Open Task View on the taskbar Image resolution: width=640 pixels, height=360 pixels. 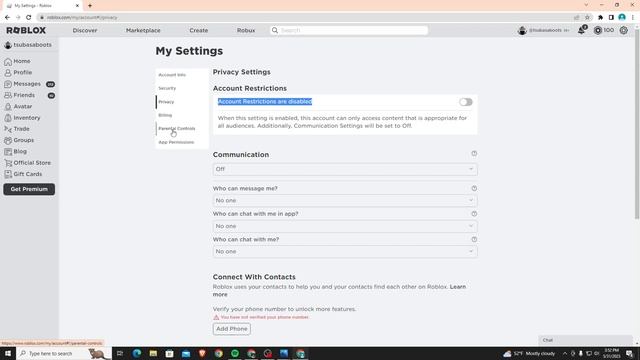[120, 353]
